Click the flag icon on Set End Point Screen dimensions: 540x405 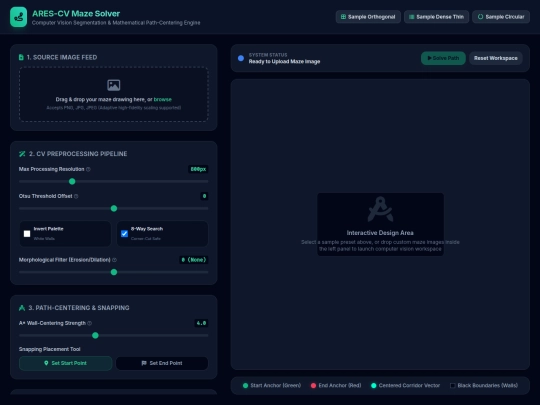click(144, 363)
